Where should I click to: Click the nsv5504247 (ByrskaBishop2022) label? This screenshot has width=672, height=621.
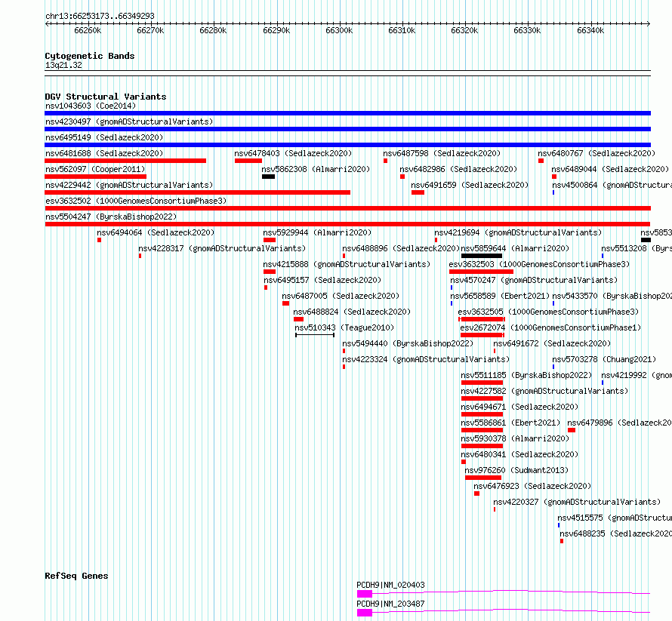(x=111, y=217)
